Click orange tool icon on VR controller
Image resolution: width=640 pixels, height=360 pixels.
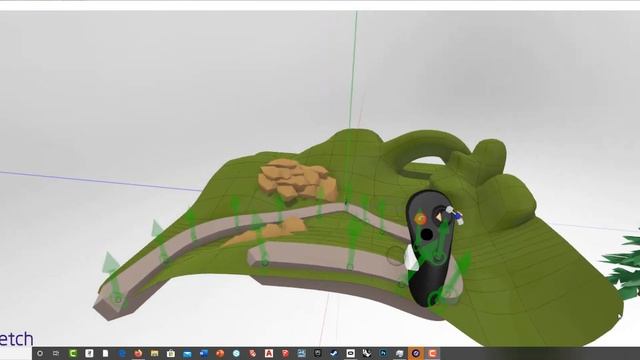coord(420,219)
